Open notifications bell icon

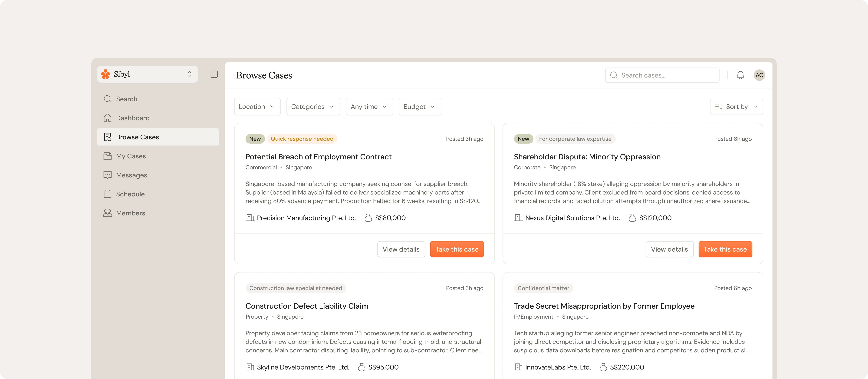point(740,75)
